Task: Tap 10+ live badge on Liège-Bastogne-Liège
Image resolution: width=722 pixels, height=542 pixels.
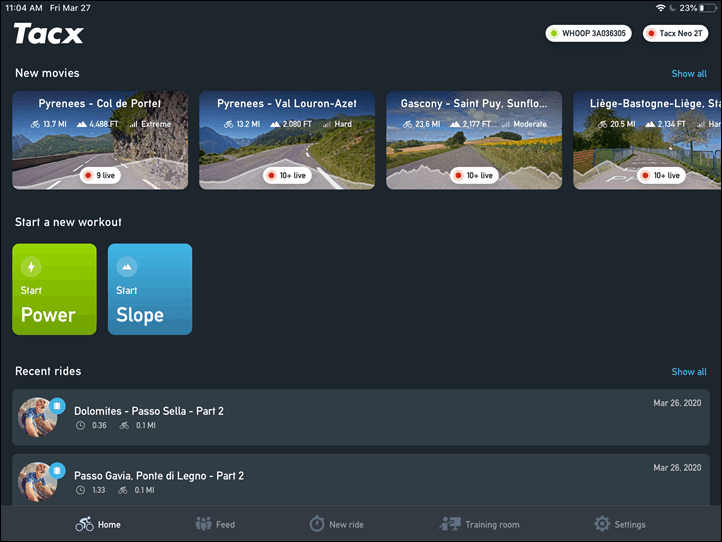Action: click(x=661, y=175)
